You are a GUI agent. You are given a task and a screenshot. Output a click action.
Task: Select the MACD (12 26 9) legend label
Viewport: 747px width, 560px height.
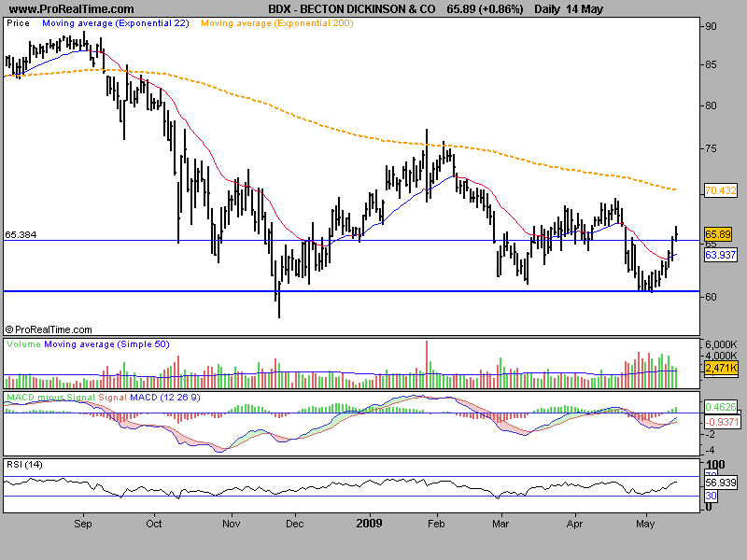click(165, 398)
